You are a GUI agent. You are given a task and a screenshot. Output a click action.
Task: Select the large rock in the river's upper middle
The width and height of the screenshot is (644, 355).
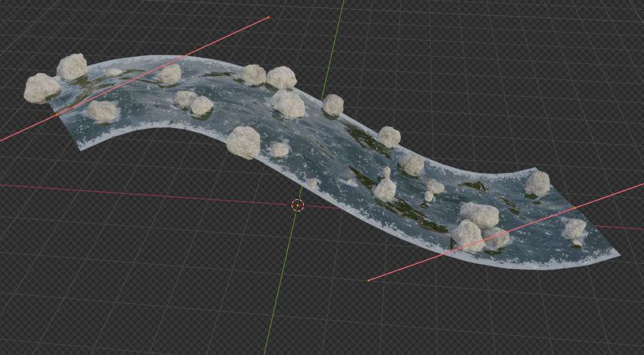point(288,103)
